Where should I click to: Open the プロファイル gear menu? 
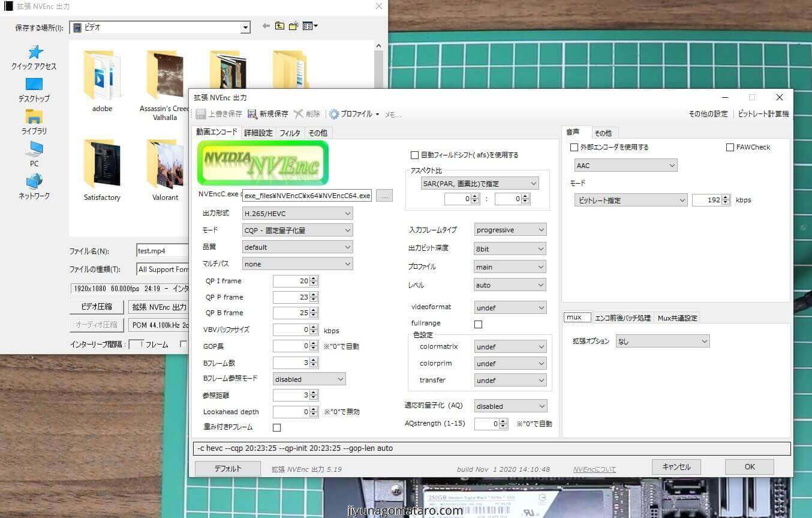(354, 114)
